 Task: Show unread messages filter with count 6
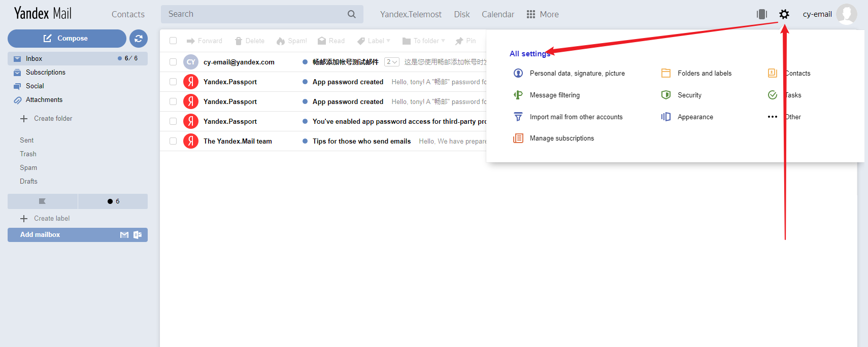[x=113, y=201]
